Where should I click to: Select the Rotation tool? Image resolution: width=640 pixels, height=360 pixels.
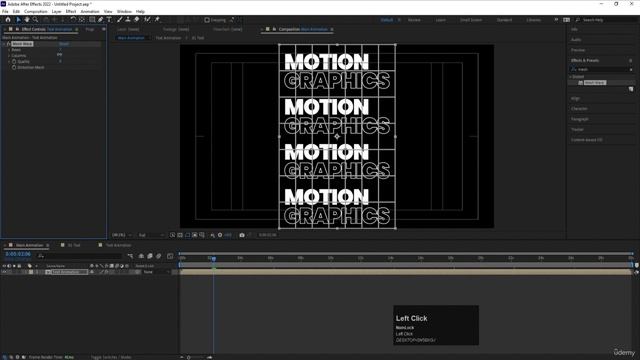coord(73,20)
